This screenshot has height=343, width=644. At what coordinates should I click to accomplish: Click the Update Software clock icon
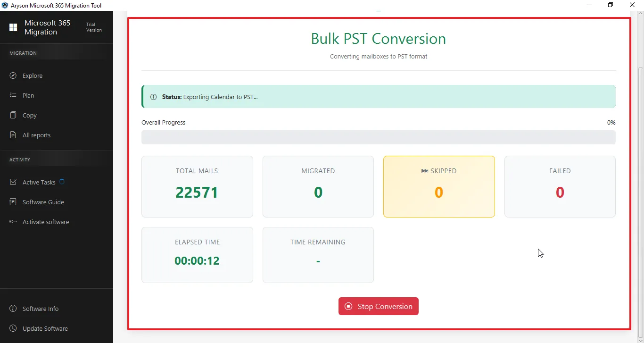pyautogui.click(x=13, y=328)
